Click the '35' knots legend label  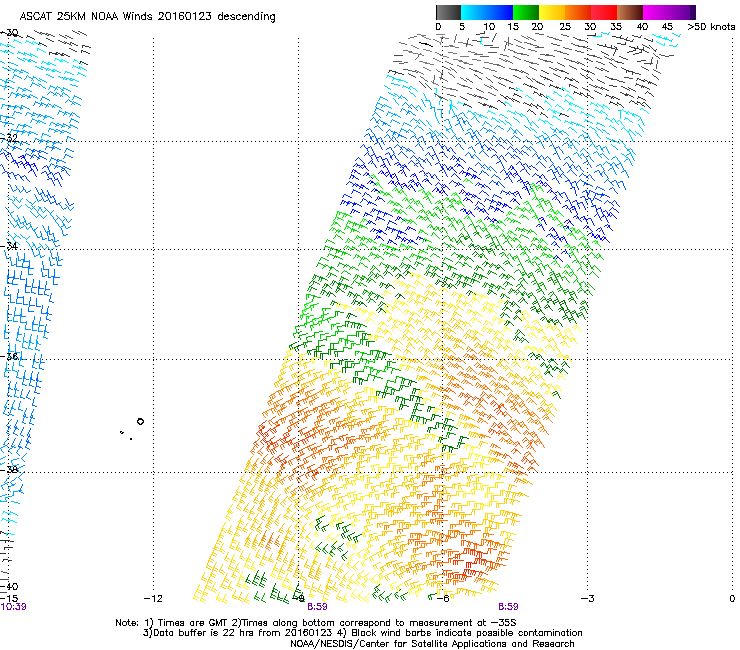tap(616, 27)
